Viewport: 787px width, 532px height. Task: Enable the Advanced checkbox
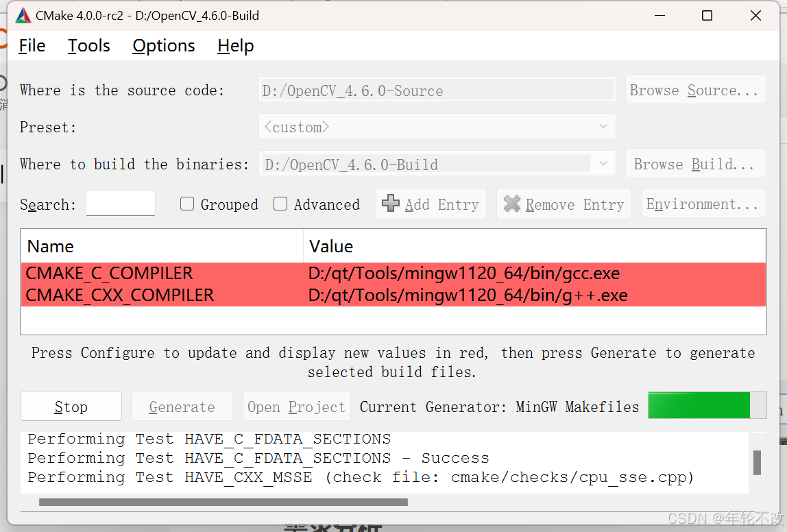(x=280, y=204)
